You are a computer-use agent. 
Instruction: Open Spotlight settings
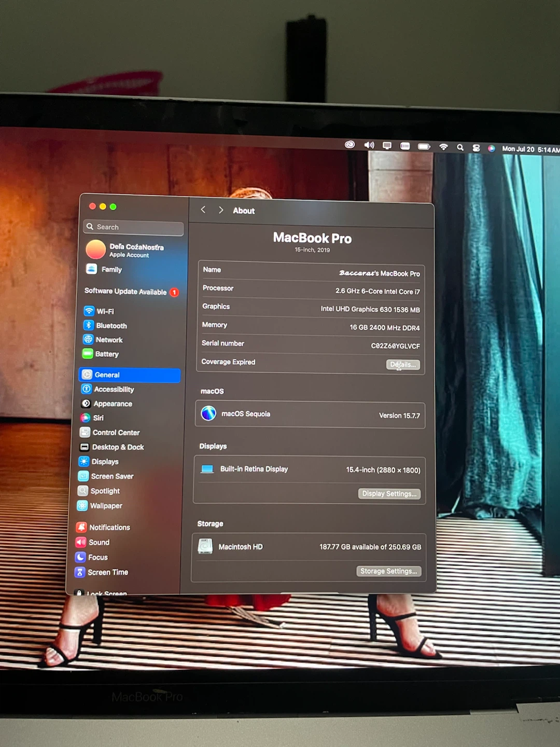[x=99, y=491]
